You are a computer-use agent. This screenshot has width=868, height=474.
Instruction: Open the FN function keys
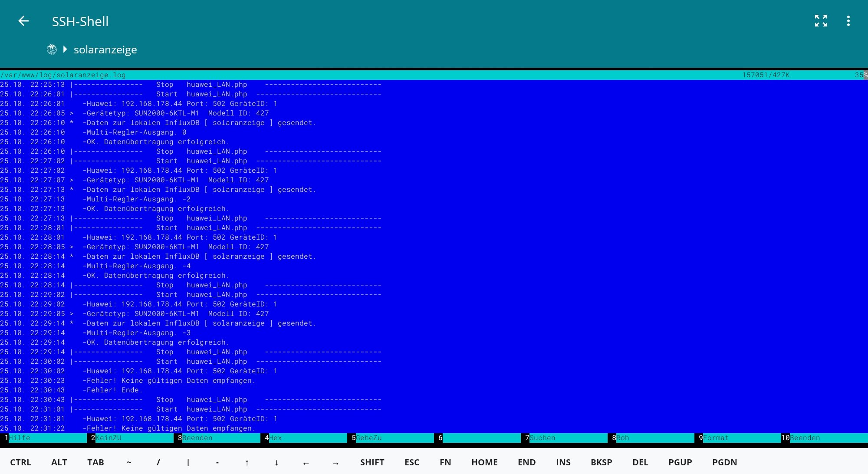(x=445, y=462)
